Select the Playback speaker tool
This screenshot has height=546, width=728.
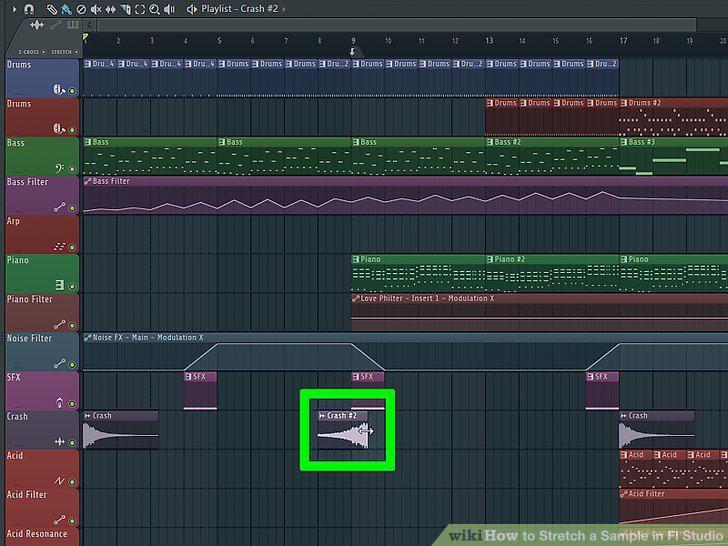point(169,9)
